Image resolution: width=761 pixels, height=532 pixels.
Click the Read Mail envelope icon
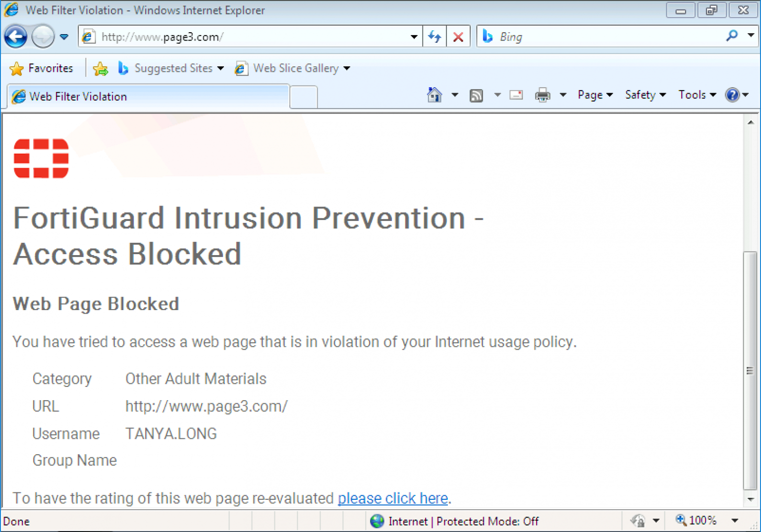pyautogui.click(x=516, y=95)
